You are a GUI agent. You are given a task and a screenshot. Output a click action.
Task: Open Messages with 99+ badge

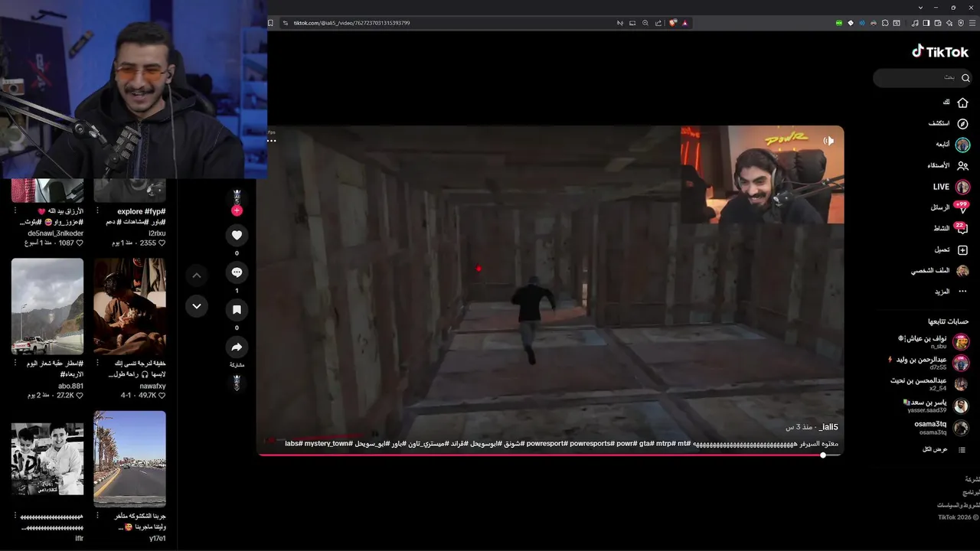click(962, 207)
